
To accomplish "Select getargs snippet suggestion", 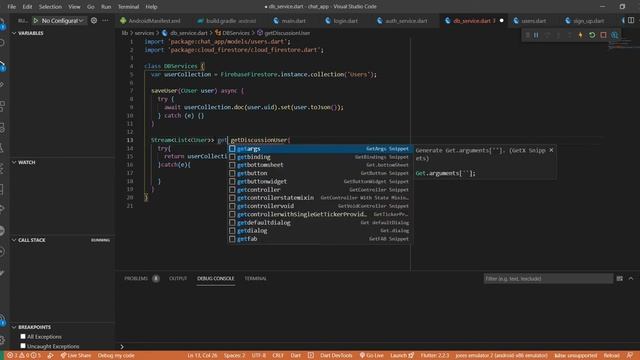I will coord(320,149).
